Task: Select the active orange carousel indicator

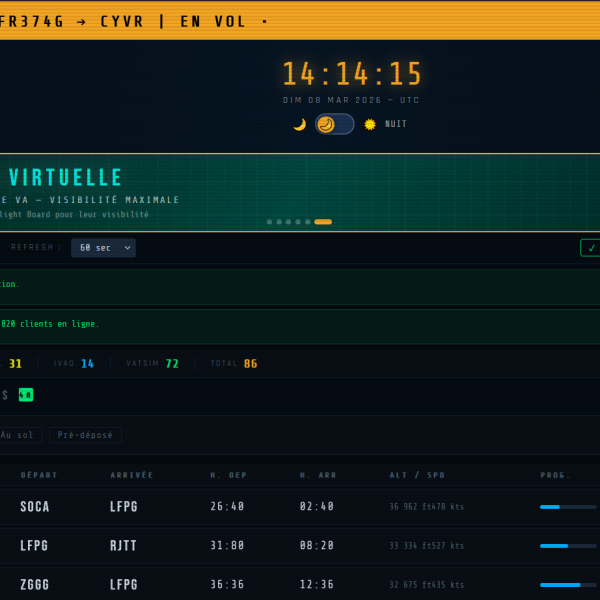Action: tap(323, 222)
